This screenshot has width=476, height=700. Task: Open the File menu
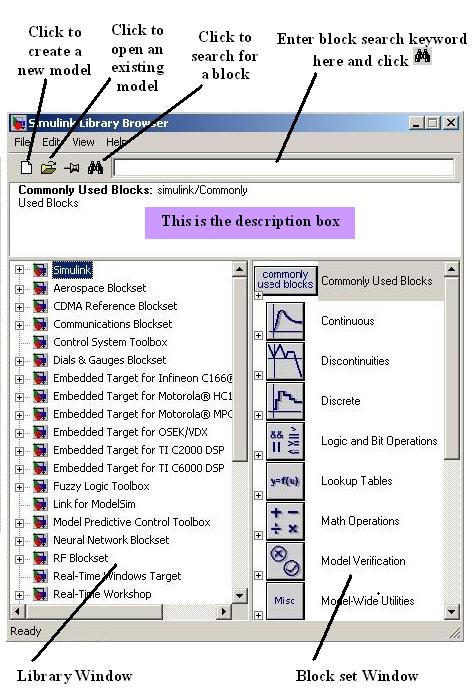point(21,142)
